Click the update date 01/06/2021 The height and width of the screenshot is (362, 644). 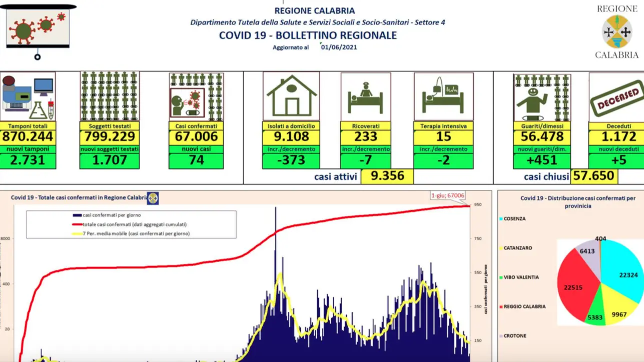[x=339, y=47]
